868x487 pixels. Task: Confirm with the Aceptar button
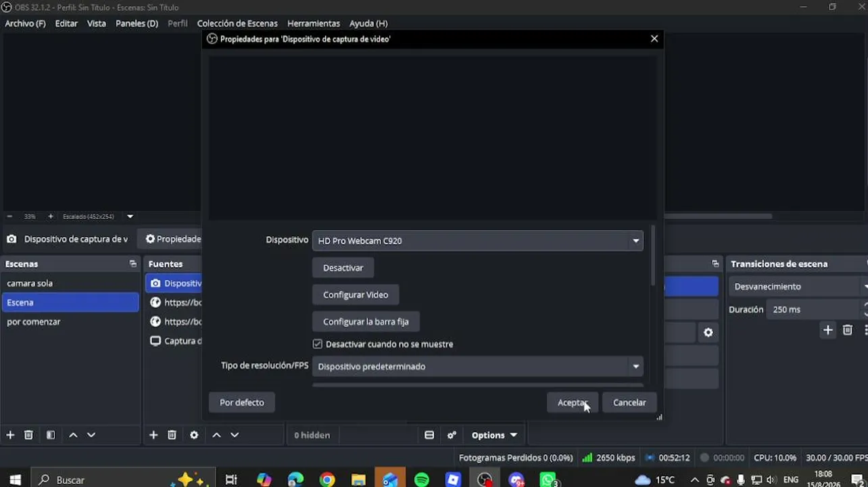pyautogui.click(x=572, y=402)
